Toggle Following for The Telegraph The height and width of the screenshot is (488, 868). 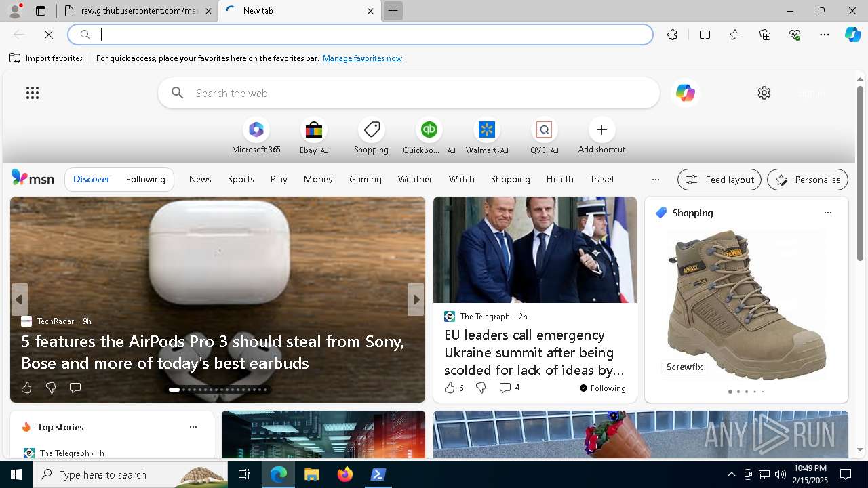click(x=602, y=388)
